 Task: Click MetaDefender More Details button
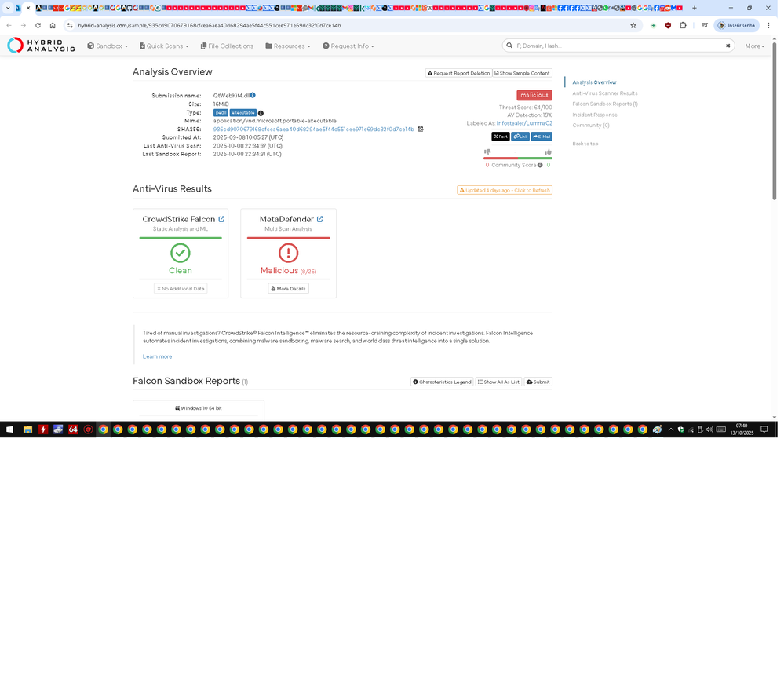(x=290, y=290)
